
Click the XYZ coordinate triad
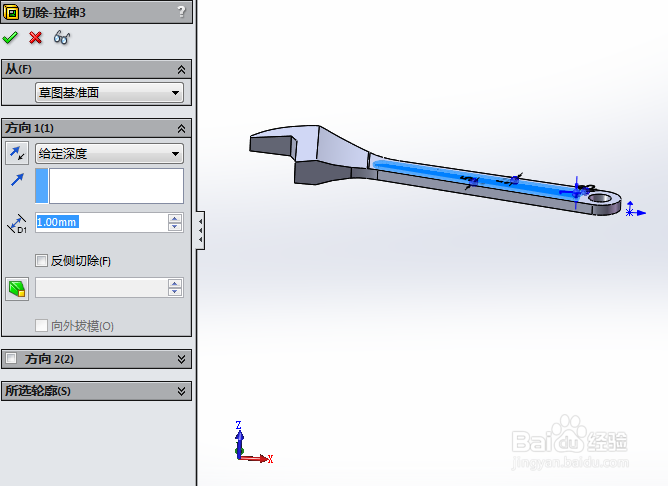tap(253, 443)
